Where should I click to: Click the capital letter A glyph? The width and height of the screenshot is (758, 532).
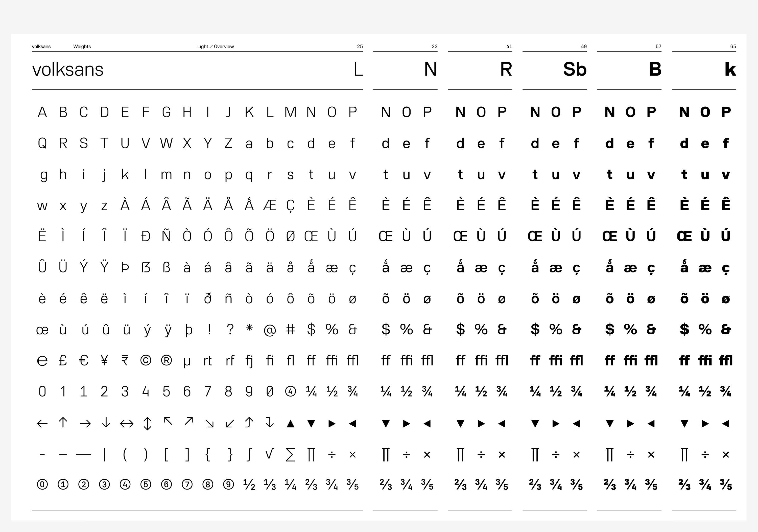pos(42,112)
